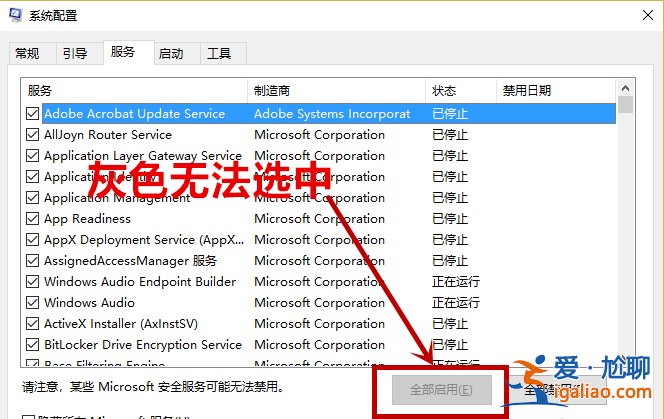The image size is (664, 419).
Task: Toggle Windows Audio Endpoint Builder checkbox
Action: [33, 282]
